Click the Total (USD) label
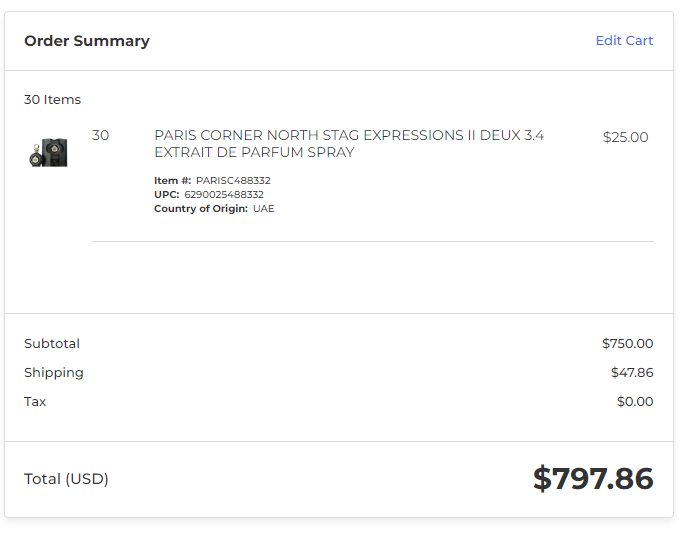This screenshot has height=534, width=691. pos(66,479)
